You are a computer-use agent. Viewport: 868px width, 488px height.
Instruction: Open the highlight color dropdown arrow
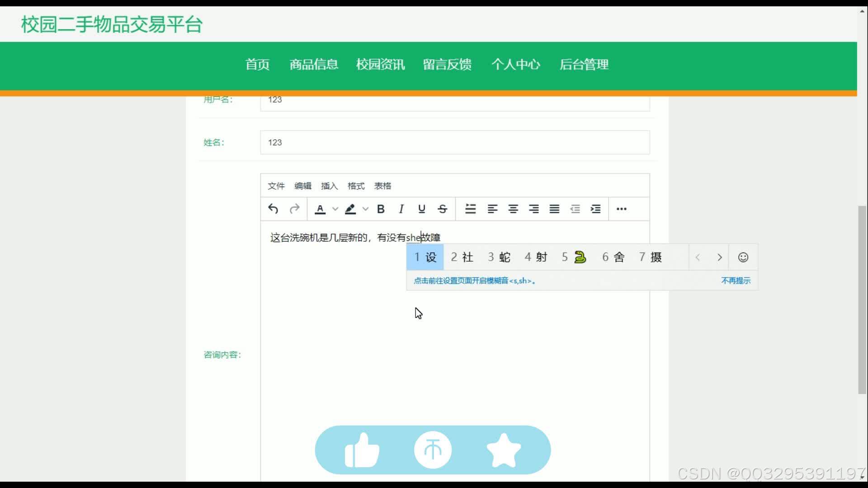[365, 209]
